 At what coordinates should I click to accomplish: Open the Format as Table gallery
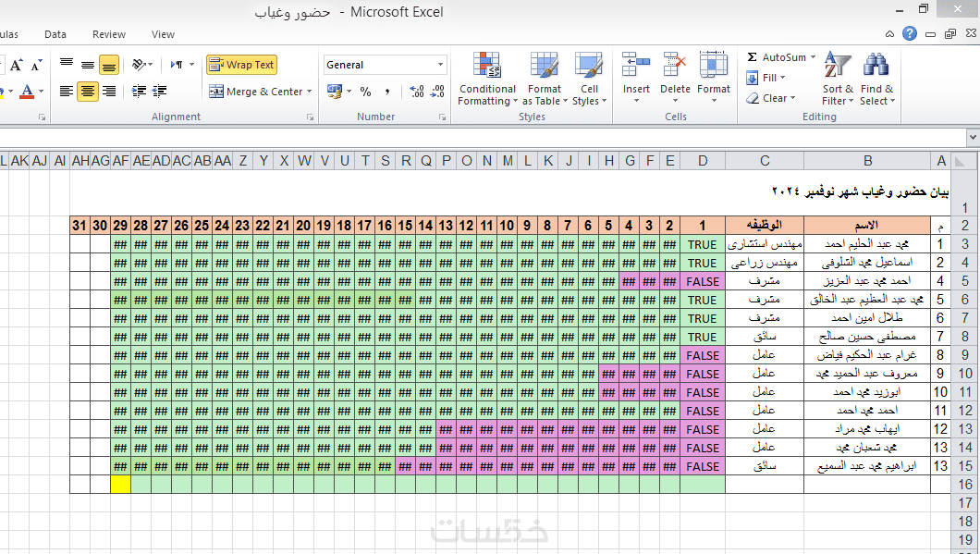(545, 79)
